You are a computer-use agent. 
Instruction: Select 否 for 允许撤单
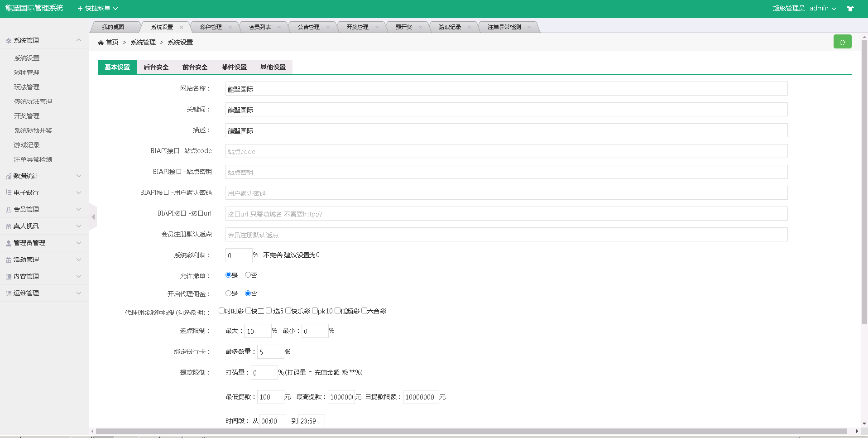(248, 275)
